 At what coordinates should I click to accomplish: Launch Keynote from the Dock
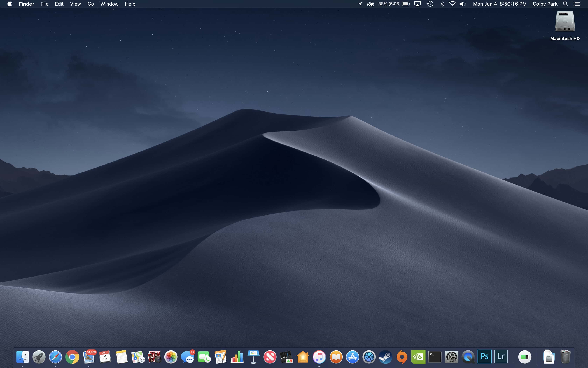pyautogui.click(x=253, y=357)
